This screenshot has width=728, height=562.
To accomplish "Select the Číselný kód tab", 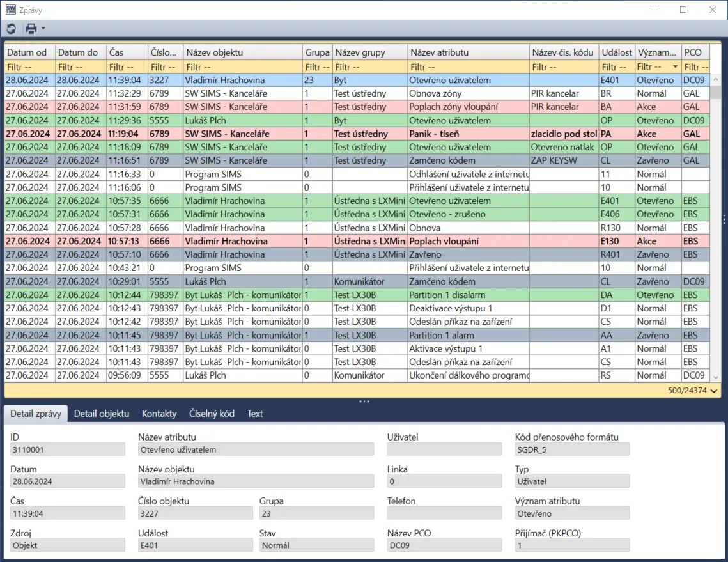I will pos(212,414).
